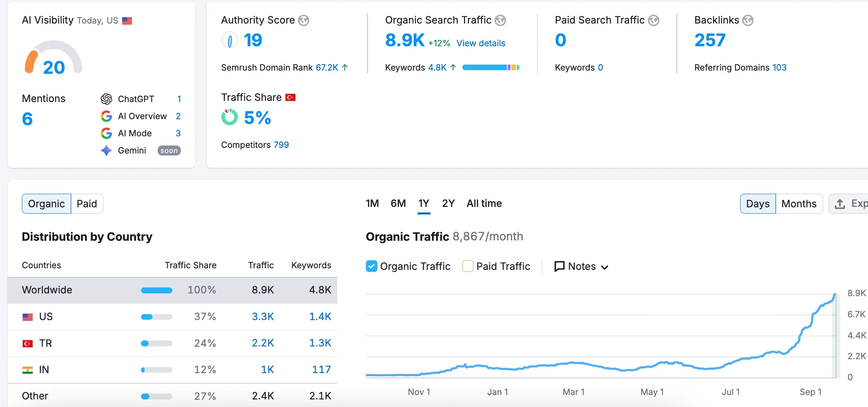Image resolution: width=868 pixels, height=407 pixels.
Task: Enable the Paid Traffic checkbox
Action: pos(467,266)
